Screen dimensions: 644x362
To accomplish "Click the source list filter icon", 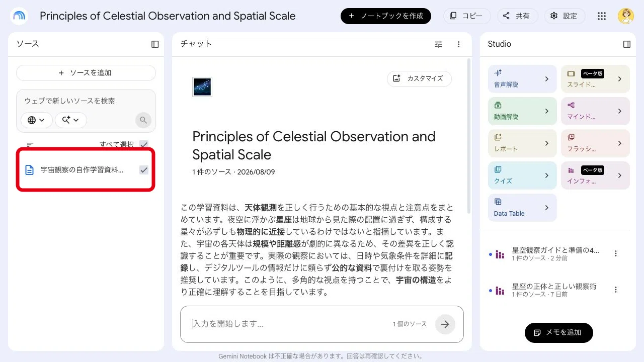I will tap(30, 145).
